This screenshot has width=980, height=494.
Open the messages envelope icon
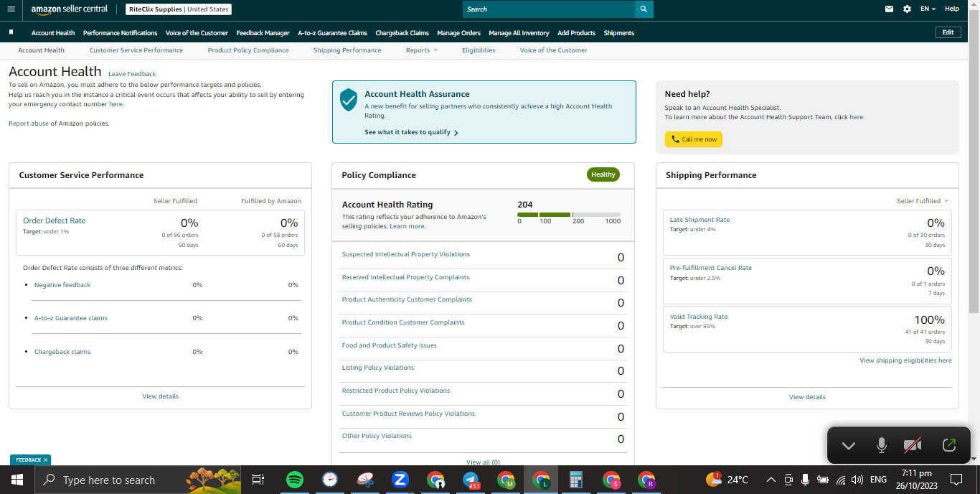coord(890,9)
